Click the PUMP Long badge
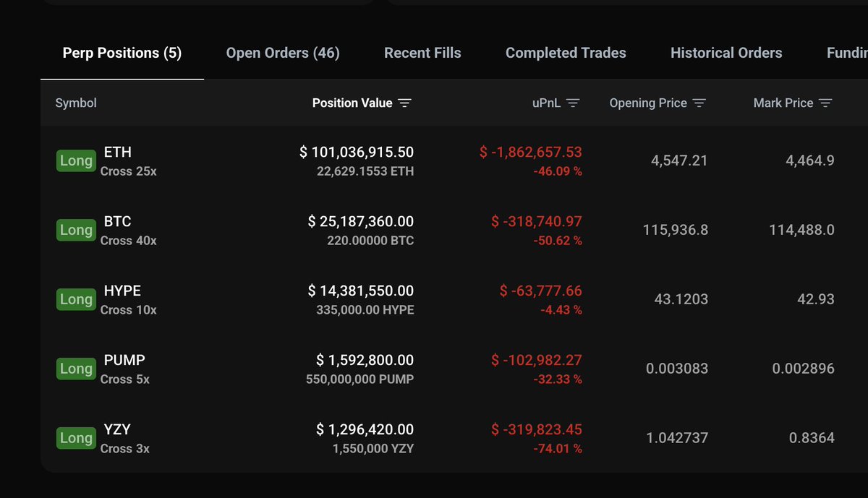Screen dimensions: 868x498 [x=76, y=369]
